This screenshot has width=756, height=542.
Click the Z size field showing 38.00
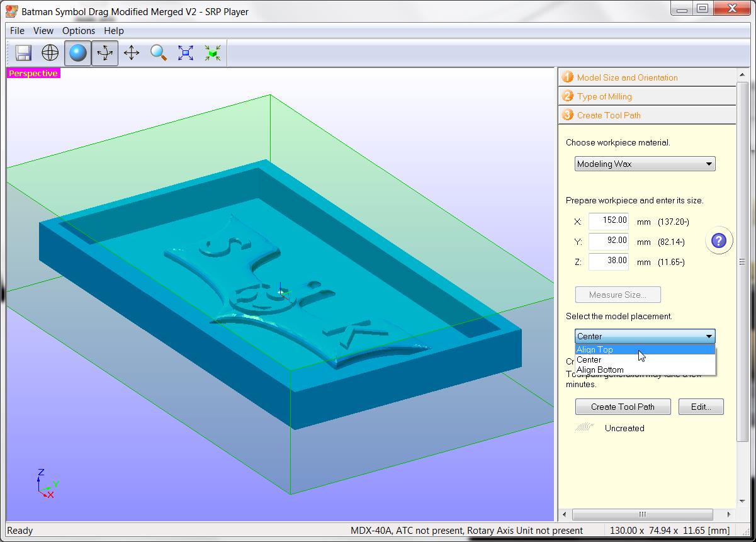point(609,261)
